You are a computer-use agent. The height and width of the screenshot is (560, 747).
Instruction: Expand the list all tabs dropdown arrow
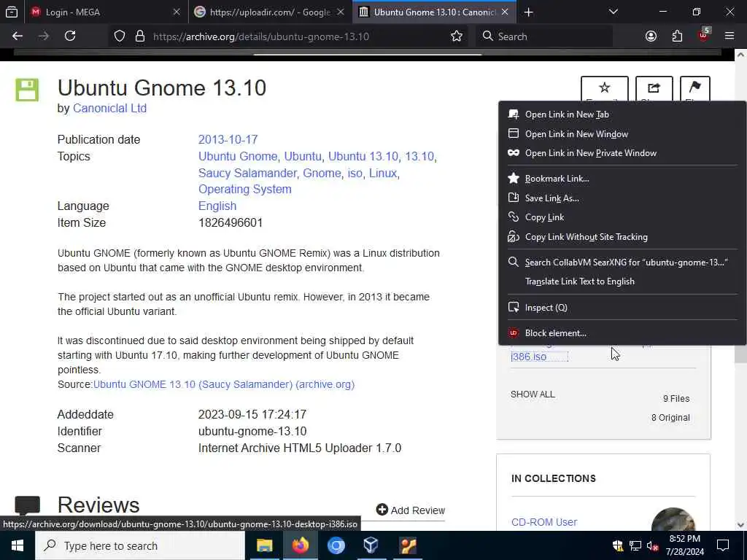(613, 12)
